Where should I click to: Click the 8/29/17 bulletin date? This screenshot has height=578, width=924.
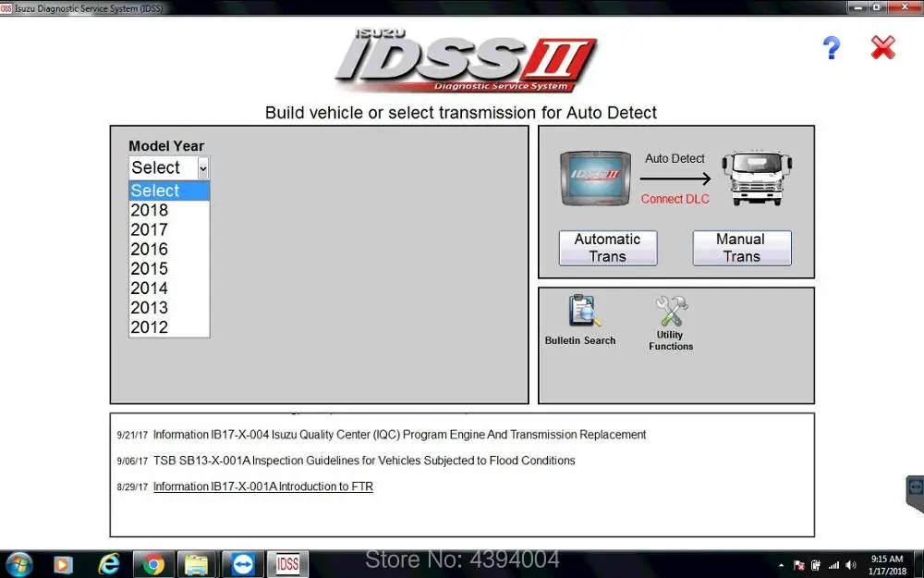[x=132, y=487]
